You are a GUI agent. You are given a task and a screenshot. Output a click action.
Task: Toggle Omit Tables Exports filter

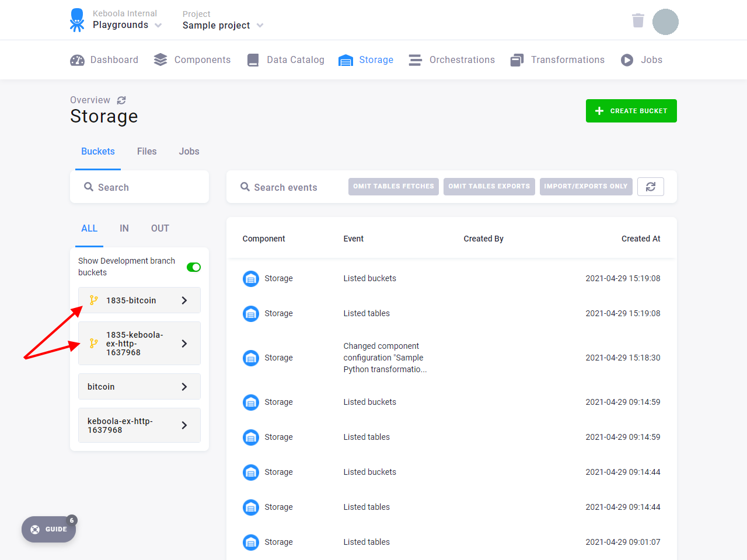(489, 187)
